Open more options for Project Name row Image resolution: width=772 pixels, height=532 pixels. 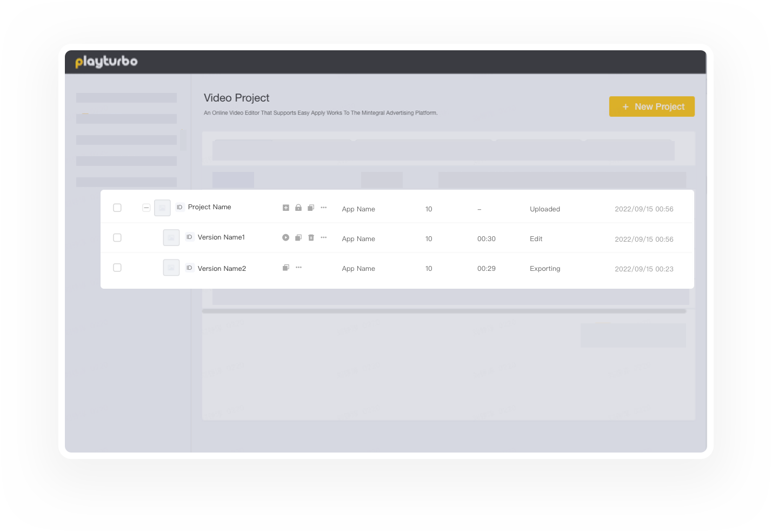[324, 208]
